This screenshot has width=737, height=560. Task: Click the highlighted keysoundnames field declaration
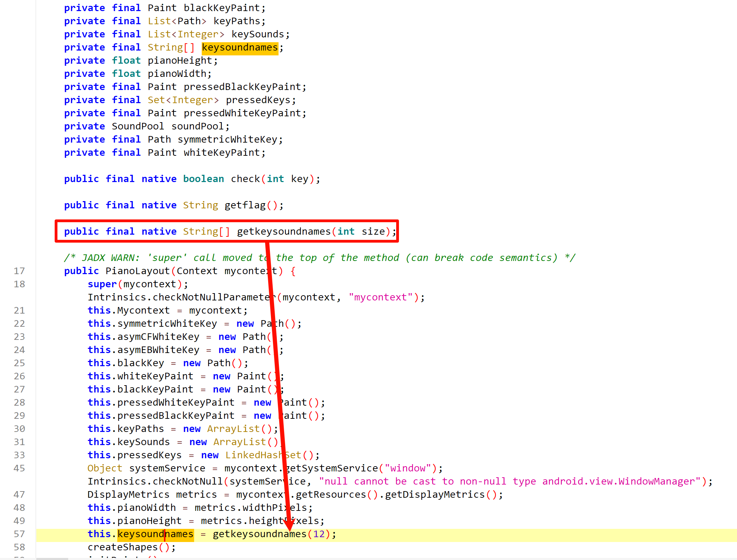(x=240, y=47)
